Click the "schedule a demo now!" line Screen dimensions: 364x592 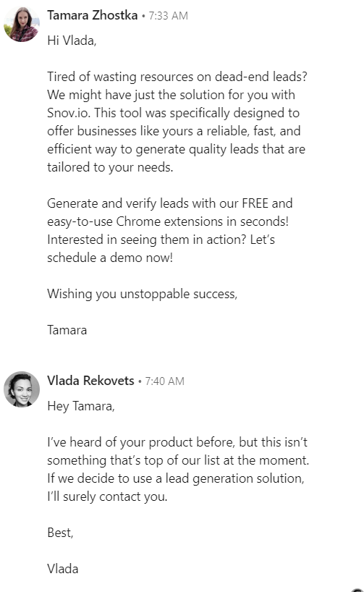click(110, 258)
